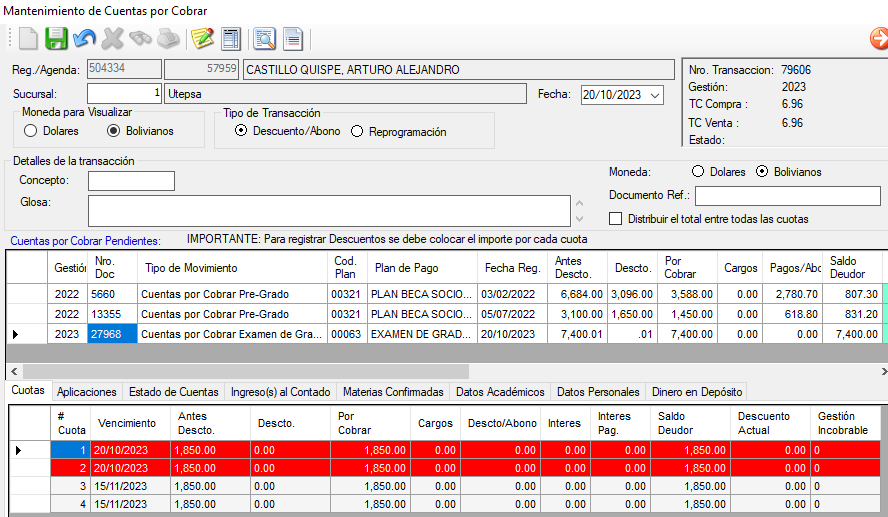Screen dimensions: 888x517
Task: Click the Glosa scroll up arrow
Action: point(579,203)
